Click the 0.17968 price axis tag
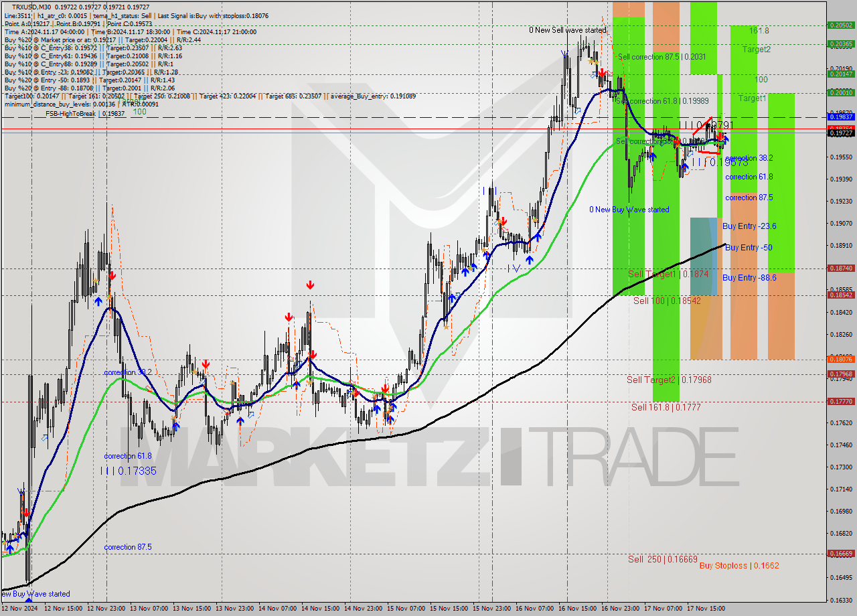This screenshot has width=857, height=616. pos(840,374)
